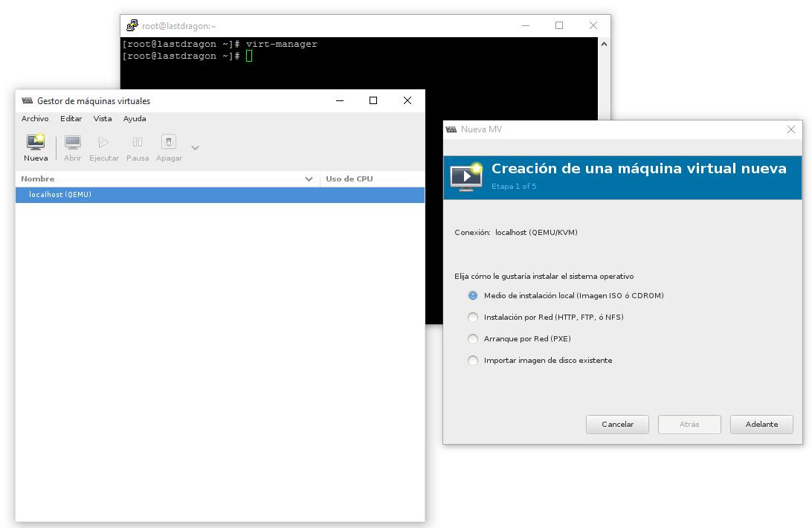Open the Archivo menu
This screenshot has height=528, width=812.
click(x=35, y=119)
